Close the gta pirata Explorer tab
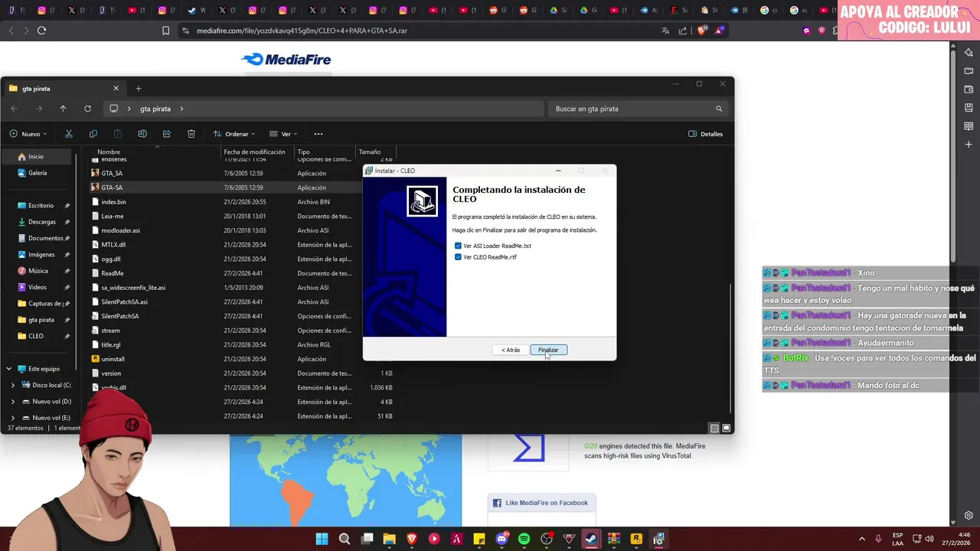Image resolution: width=980 pixels, height=551 pixels. click(x=116, y=88)
